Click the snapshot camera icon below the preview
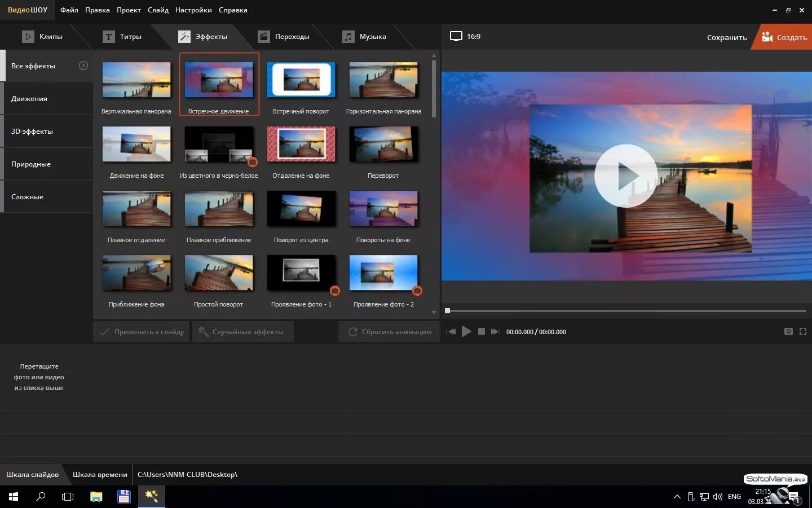The width and height of the screenshot is (812, 508). pyautogui.click(x=788, y=331)
